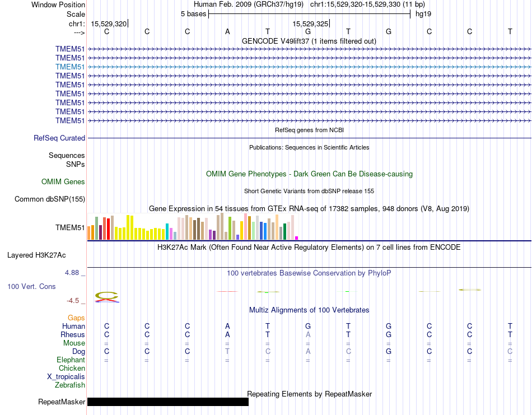Click the Zebrafish species label

pos(70,385)
